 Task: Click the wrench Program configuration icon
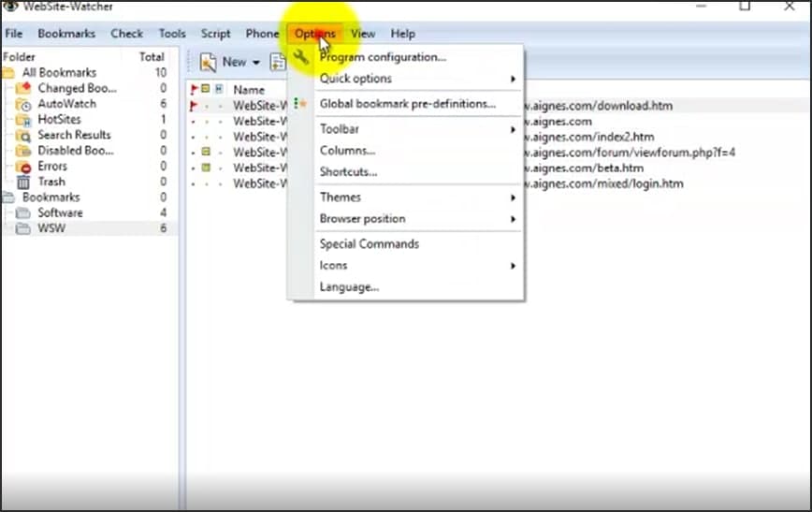(x=301, y=56)
